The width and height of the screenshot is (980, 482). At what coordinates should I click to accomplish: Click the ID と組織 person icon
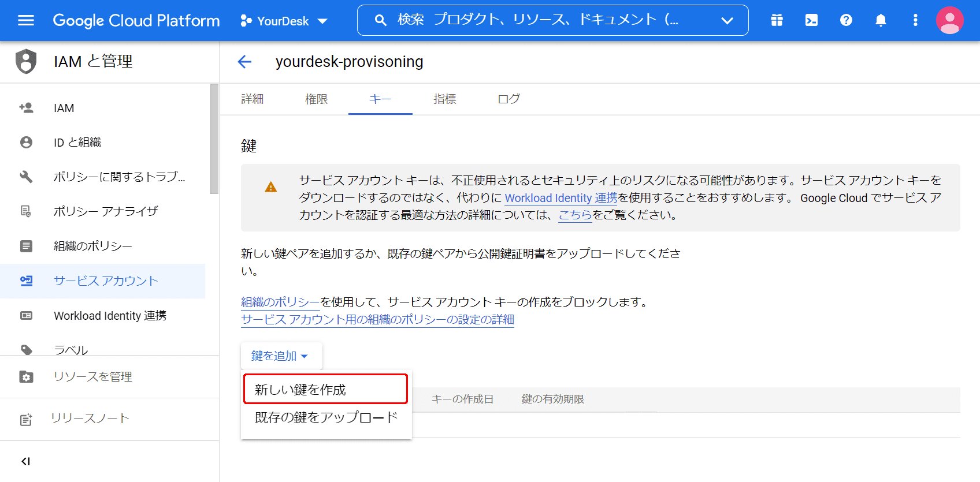[x=26, y=143]
